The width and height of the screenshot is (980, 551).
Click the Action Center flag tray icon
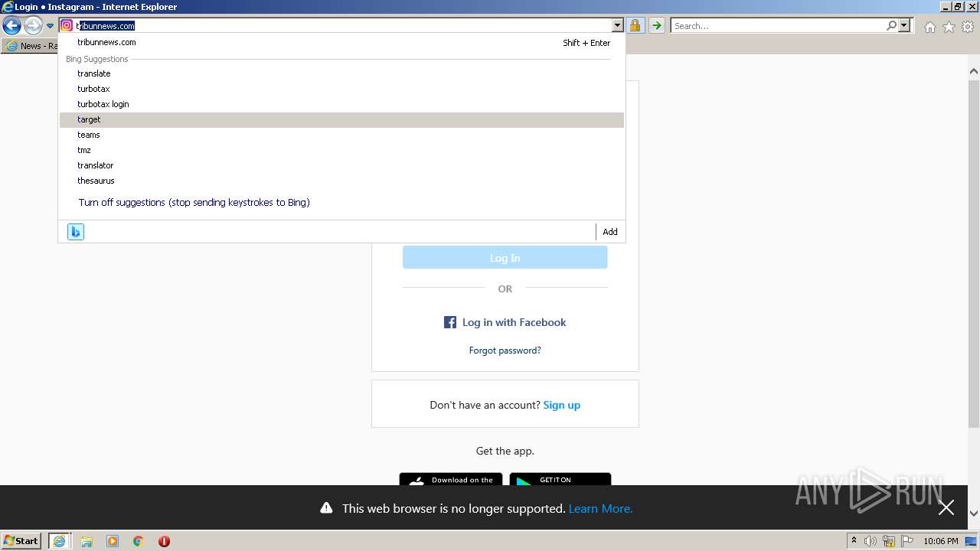[907, 541]
